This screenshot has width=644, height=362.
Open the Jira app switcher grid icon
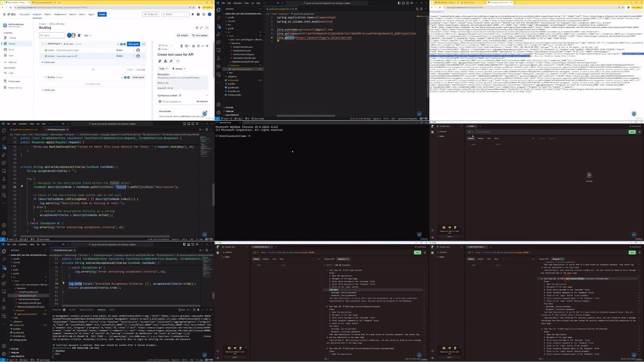pos(4,14)
